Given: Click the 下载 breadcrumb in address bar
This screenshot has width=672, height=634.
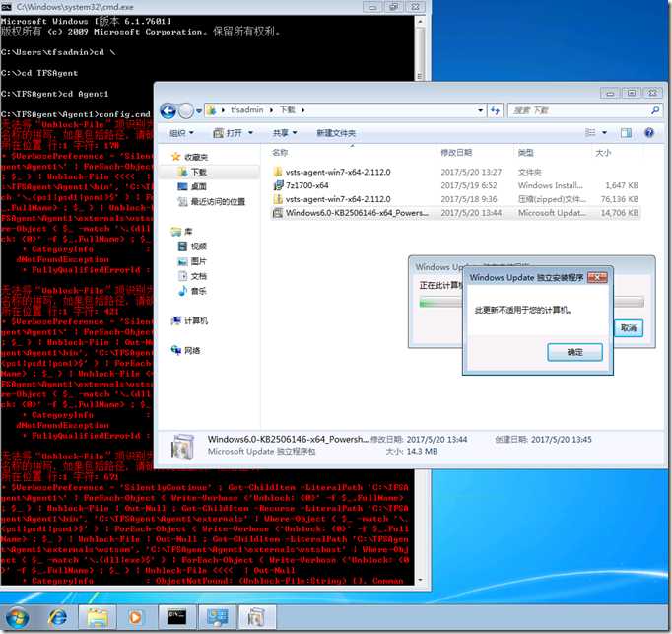Looking at the screenshot, I should pos(287,110).
